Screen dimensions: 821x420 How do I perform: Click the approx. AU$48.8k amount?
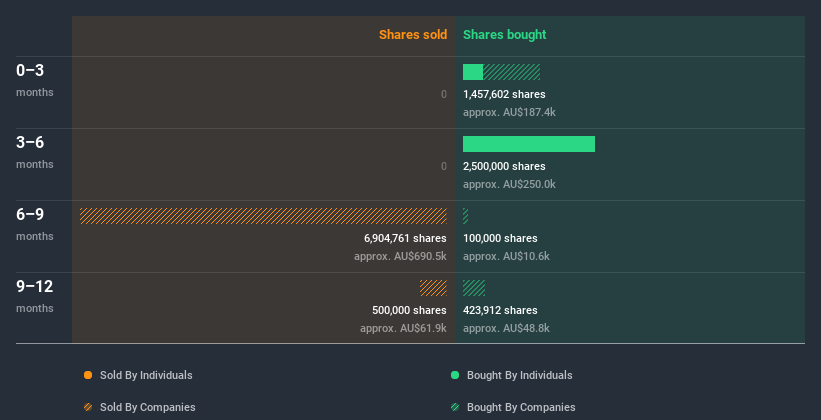[x=506, y=328]
